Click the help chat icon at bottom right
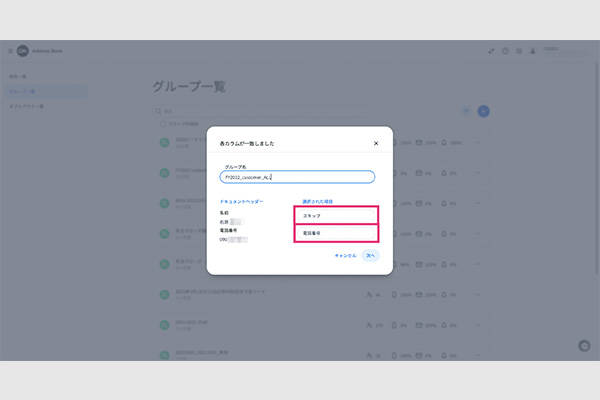 point(584,345)
